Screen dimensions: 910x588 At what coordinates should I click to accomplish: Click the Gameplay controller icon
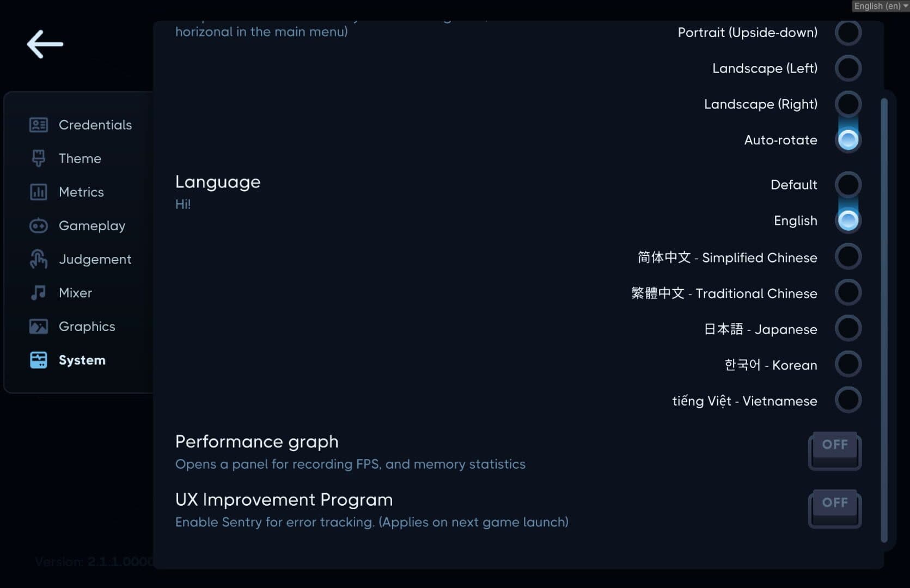[38, 225]
